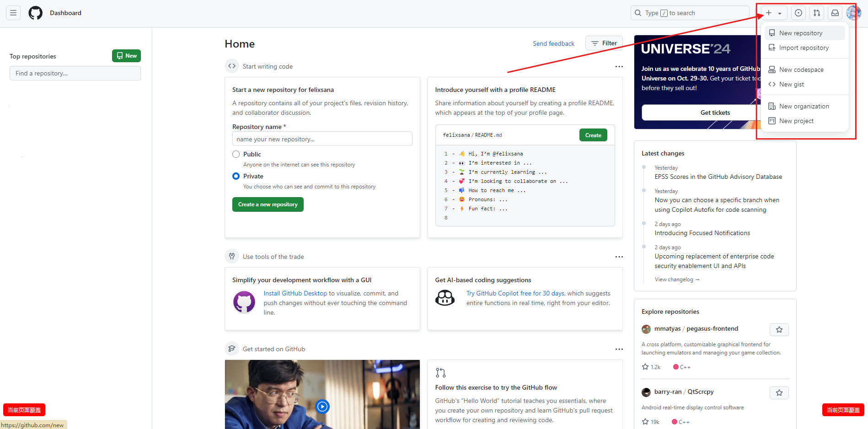Click the GitHub Desktop purple logo
This screenshot has height=429, width=868.
244,302
